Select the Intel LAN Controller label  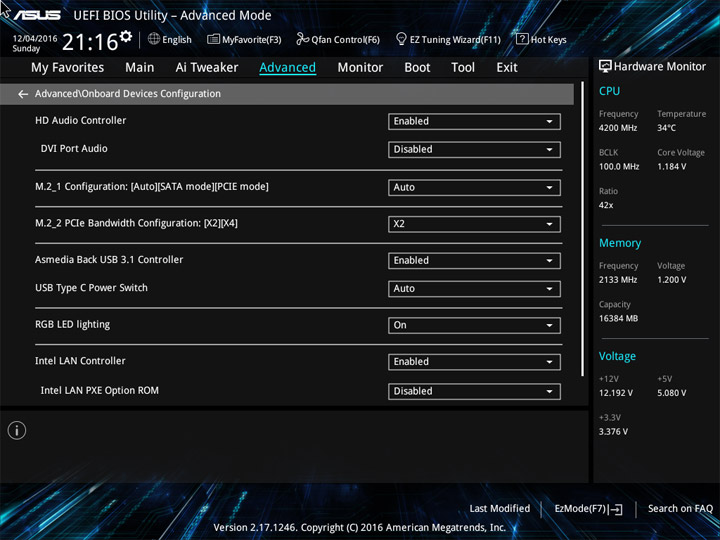(80, 361)
